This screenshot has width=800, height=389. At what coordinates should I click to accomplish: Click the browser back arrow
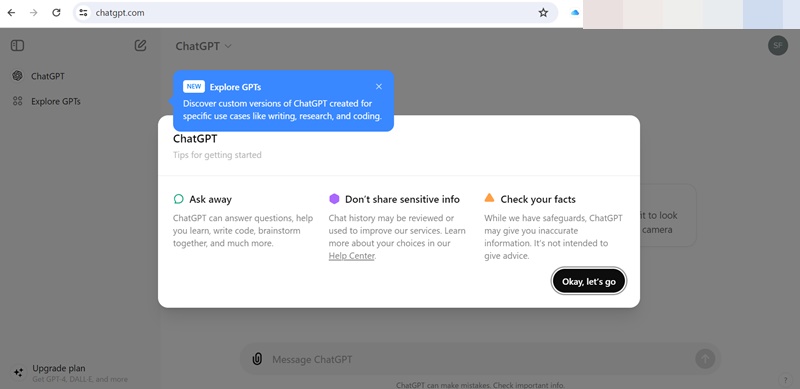[x=11, y=13]
